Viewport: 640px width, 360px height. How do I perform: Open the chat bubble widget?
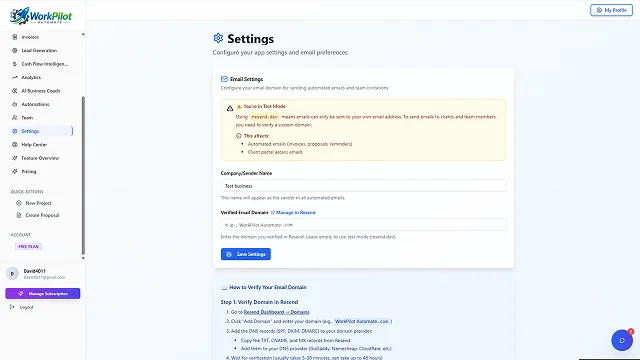[622, 340]
